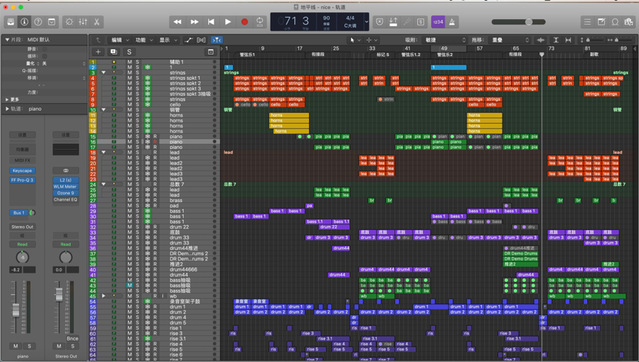Screen dimensions: 639x362
Task: Click the red Record button
Action: [x=245, y=22]
